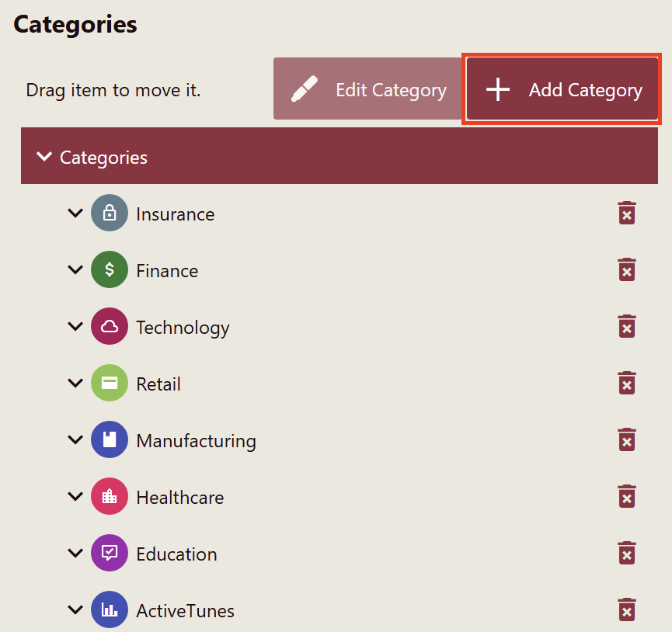Click the Healthcare trash icon
The width and height of the screenshot is (672, 632).
[626, 497]
